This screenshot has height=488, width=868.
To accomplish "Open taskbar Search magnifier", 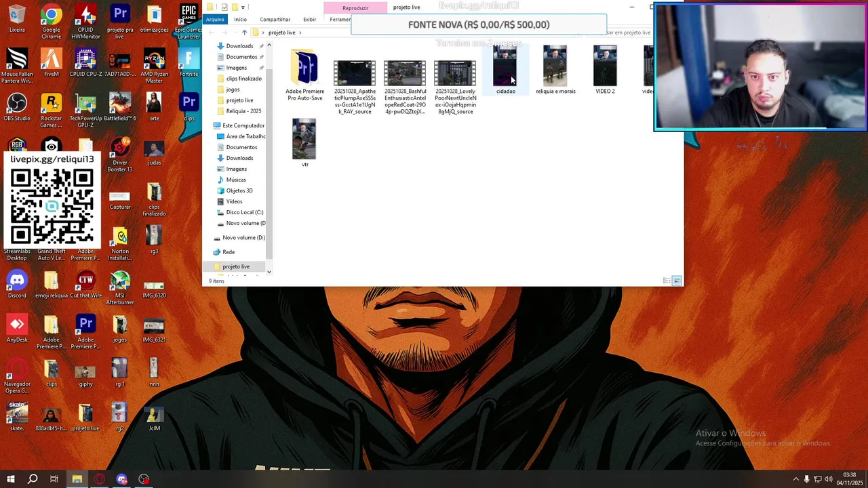I will [33, 479].
